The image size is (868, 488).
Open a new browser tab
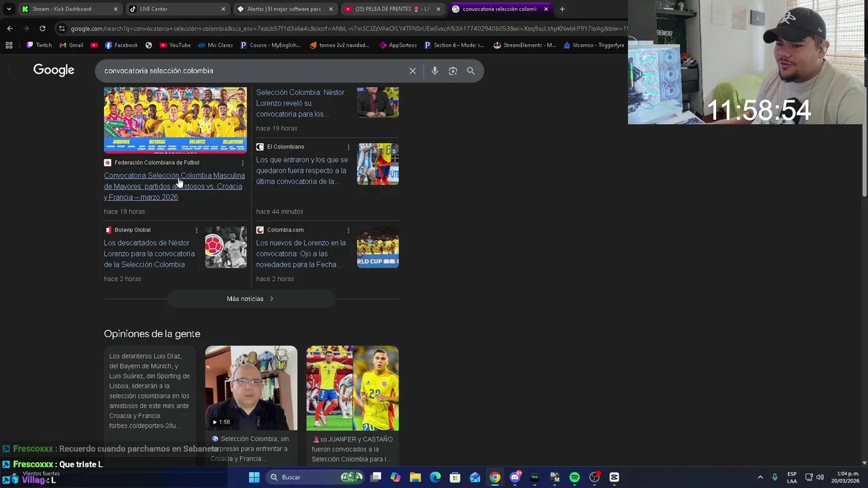tap(562, 9)
